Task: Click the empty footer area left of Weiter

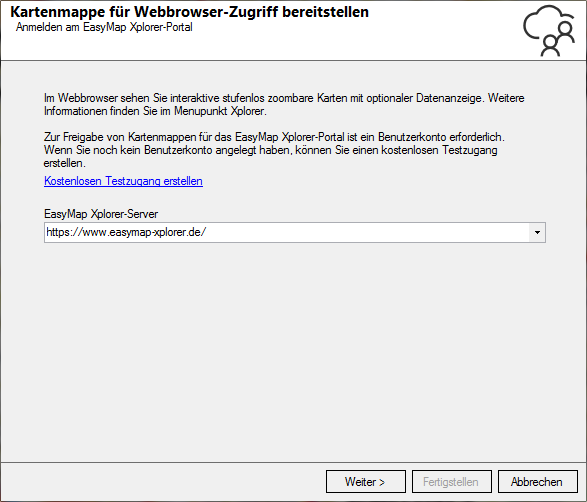Action: pyautogui.click(x=163, y=482)
